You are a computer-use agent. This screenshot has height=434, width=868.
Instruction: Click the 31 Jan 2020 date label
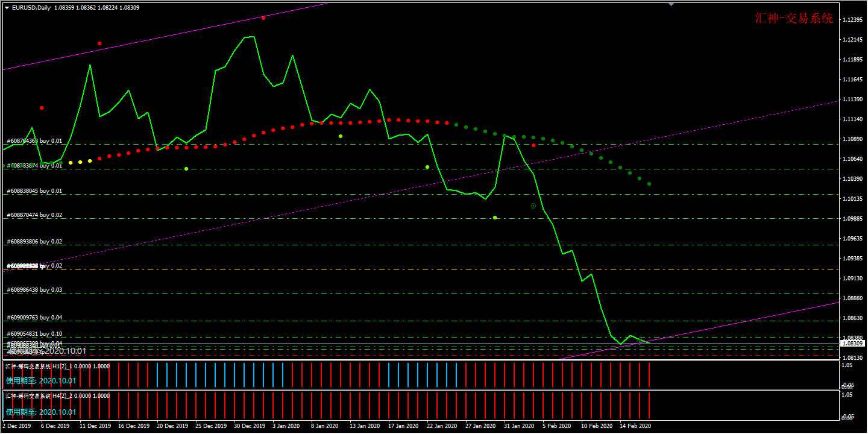tap(520, 426)
